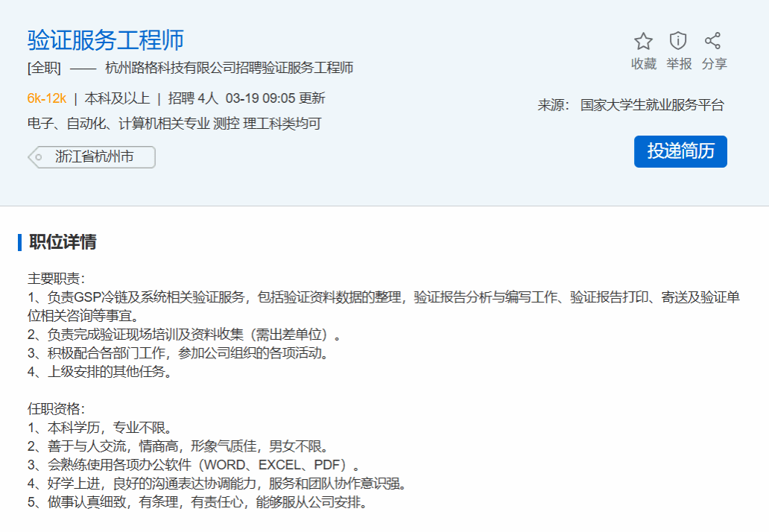Click the [全职] job type label

(x=44, y=69)
